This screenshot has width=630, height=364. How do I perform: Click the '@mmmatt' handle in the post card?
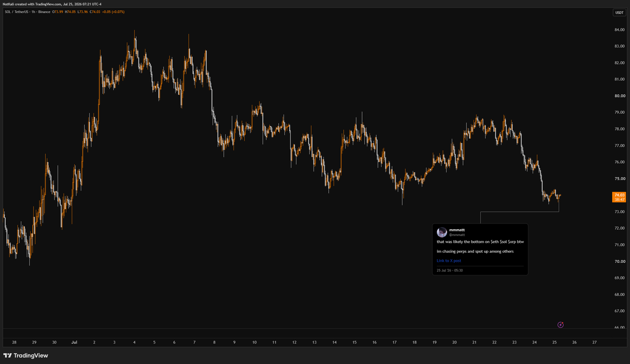(457, 234)
